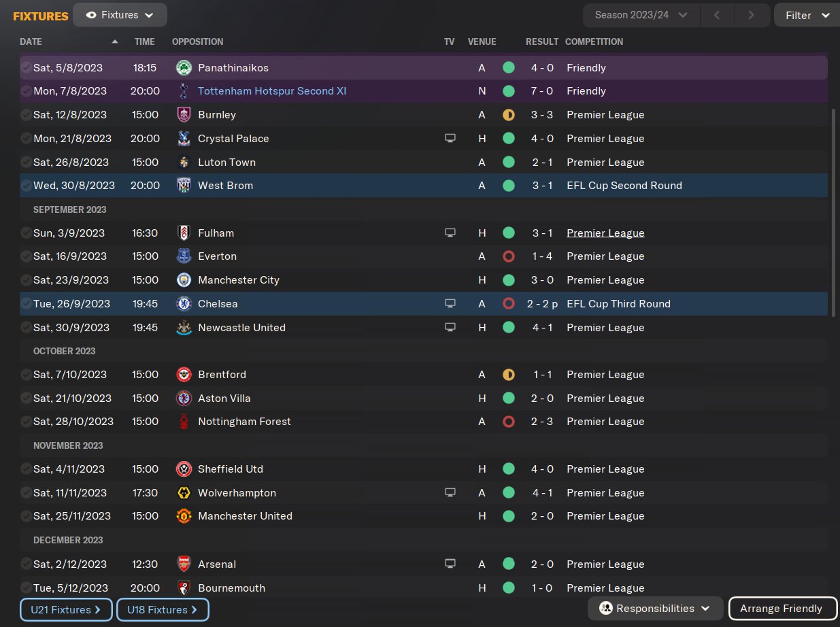Click the Everton loss result indicator
The width and height of the screenshot is (840, 627).
pyautogui.click(x=508, y=256)
